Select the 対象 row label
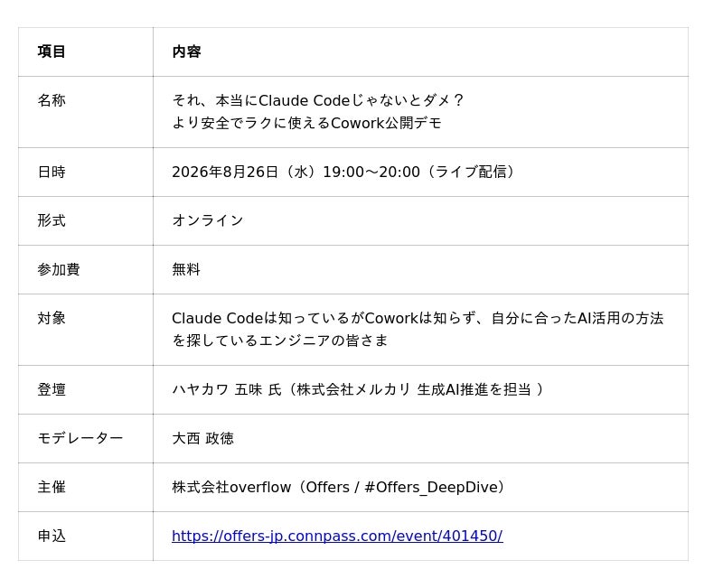The image size is (723, 588). (52, 318)
